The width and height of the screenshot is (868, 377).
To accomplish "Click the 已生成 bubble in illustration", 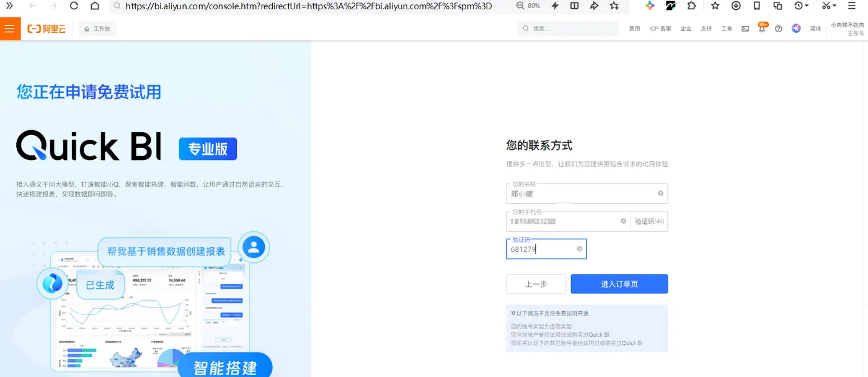I will 100,285.
